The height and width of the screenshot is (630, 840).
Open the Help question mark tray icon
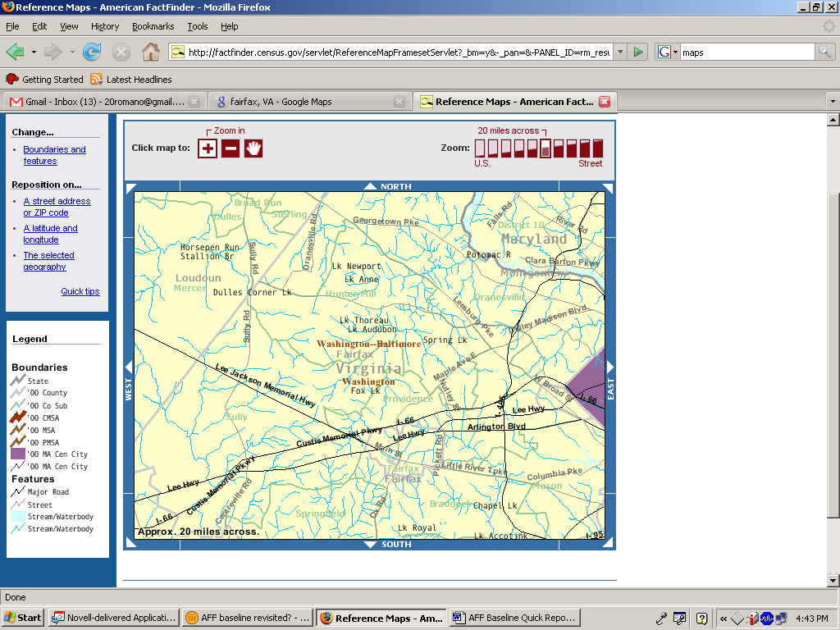pos(702,619)
